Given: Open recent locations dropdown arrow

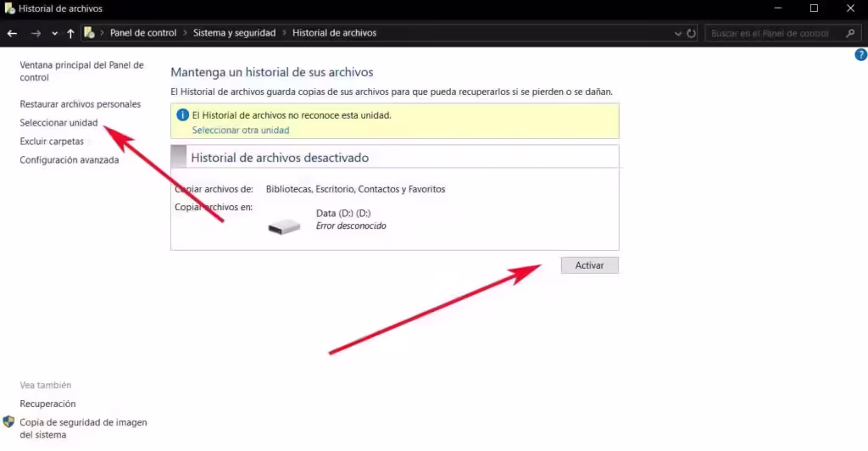Looking at the screenshot, I should point(54,33).
